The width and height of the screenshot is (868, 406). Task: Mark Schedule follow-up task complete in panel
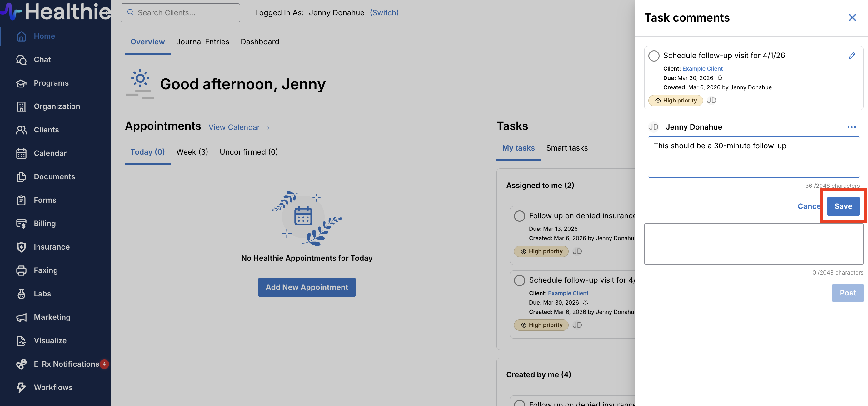pyautogui.click(x=654, y=56)
